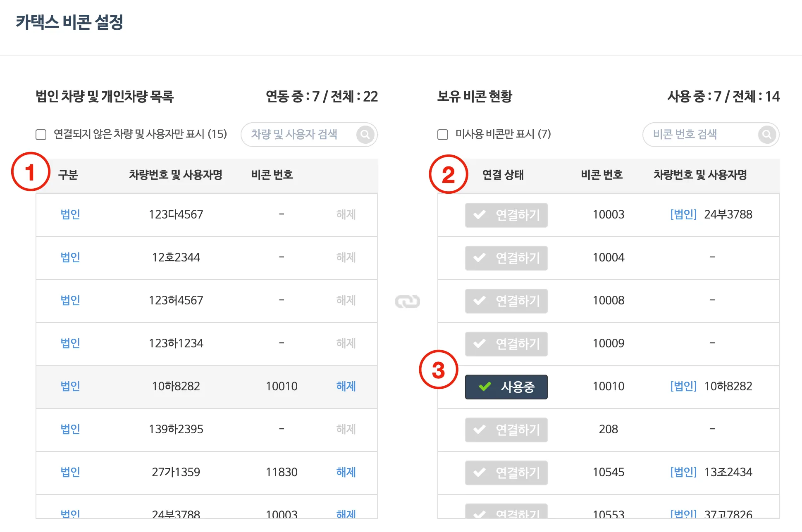Viewport: 802px width, 532px height.
Task: Click the 연결하기 button for beacon 10008
Action: point(506,301)
